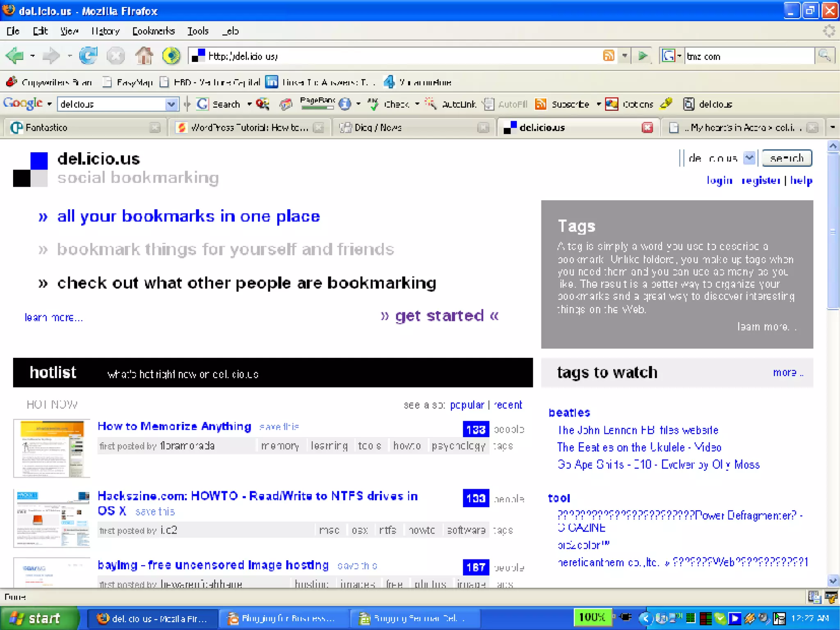Click the How to Memorize Anything thumbnail
840x630 pixels.
pos(52,448)
